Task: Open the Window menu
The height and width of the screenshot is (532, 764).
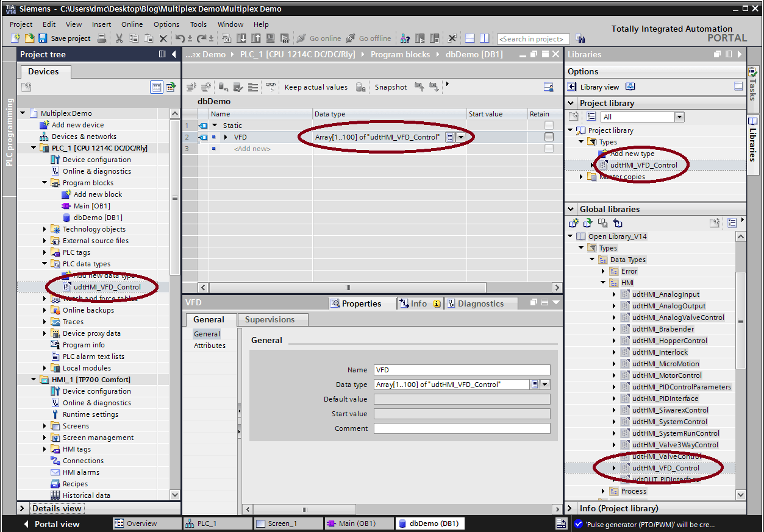Action: point(230,24)
